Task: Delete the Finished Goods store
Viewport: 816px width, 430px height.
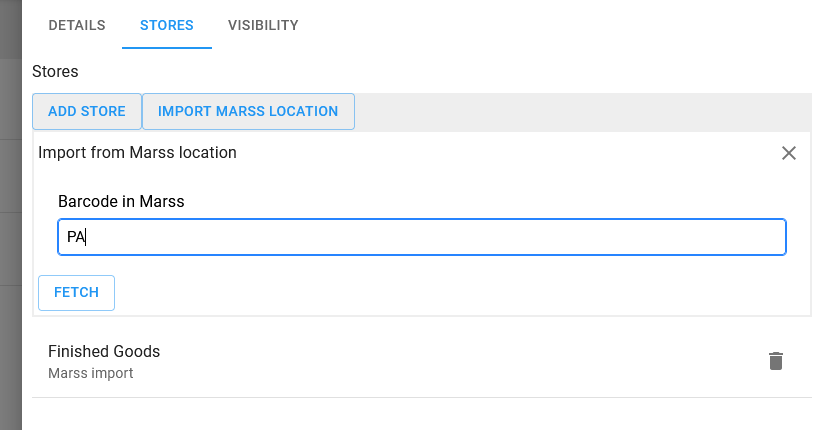Action: point(776,361)
